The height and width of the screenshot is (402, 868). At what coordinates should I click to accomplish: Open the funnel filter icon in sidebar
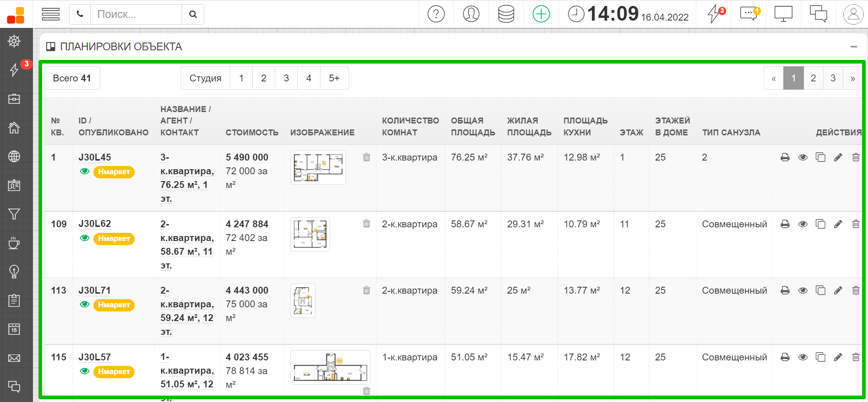[x=14, y=214]
